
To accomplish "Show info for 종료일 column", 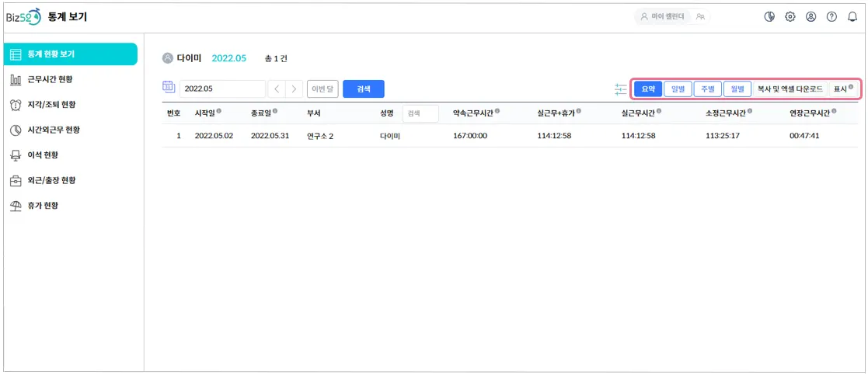I will [275, 111].
